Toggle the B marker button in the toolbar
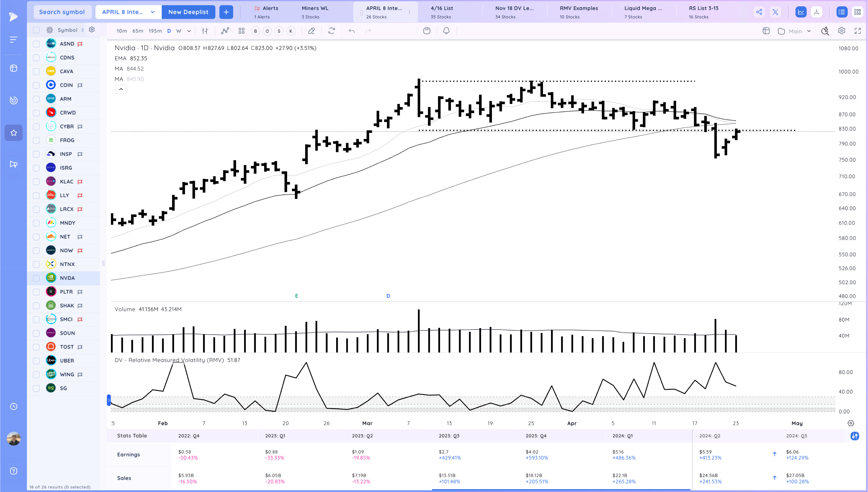Viewport: 868px width, 492px height. 255,31
